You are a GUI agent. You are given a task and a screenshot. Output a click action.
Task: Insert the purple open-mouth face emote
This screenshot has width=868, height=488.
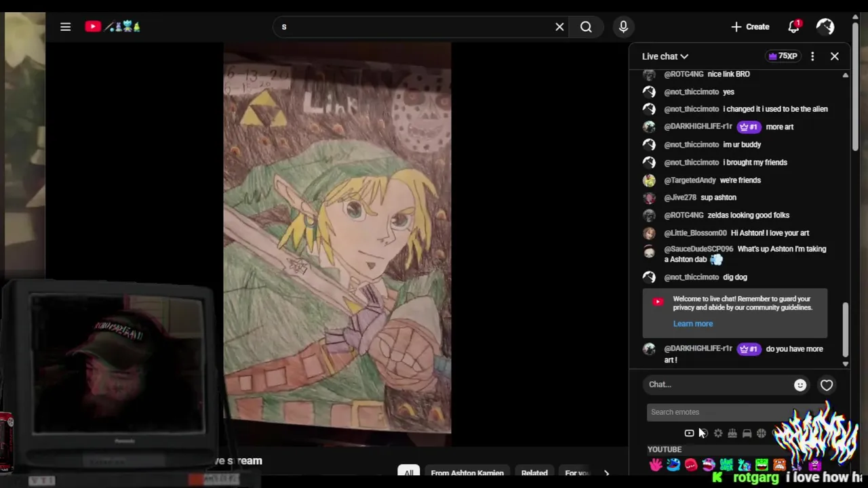(709, 464)
